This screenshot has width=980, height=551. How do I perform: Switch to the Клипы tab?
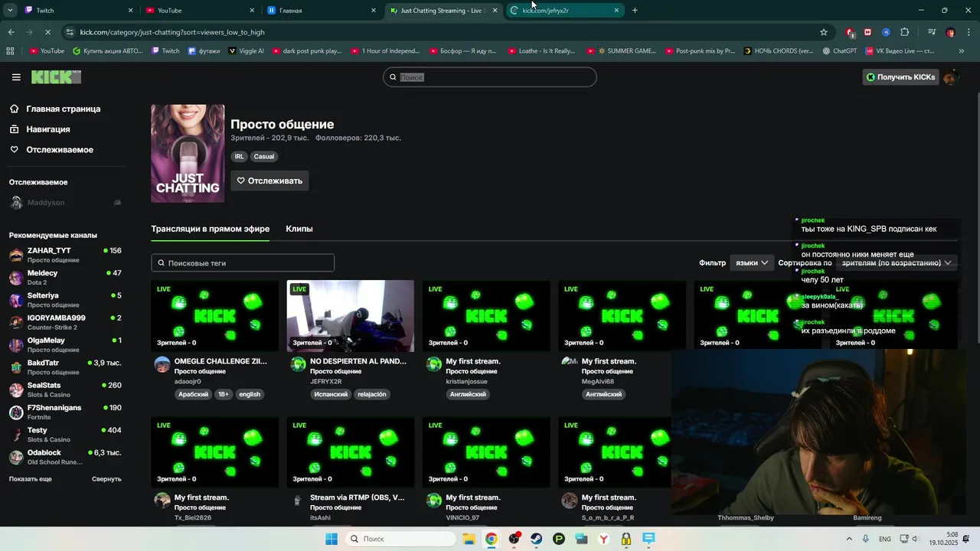pos(299,229)
